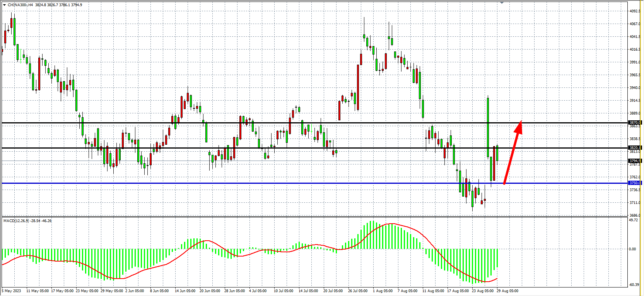Click the 5 May 2023 date label
Image resolution: width=644 pixels, height=296 pixels.
pyautogui.click(x=12, y=291)
